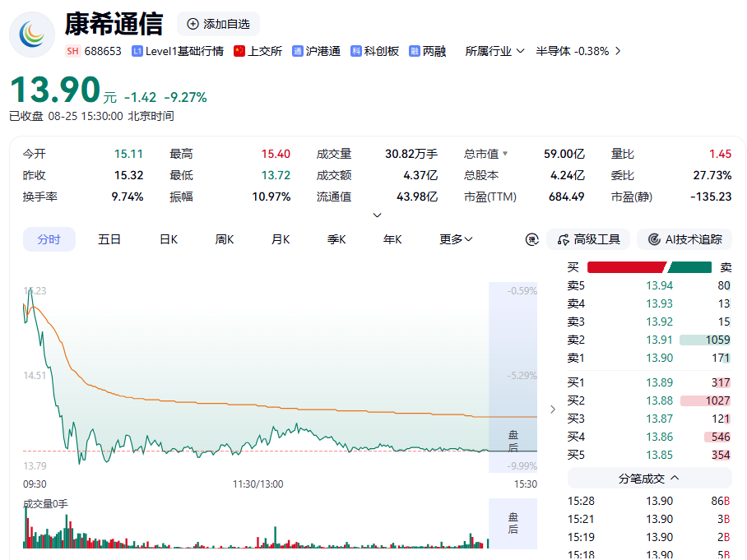Switch to the 月K chart tab
The image size is (747, 560).
(x=281, y=239)
